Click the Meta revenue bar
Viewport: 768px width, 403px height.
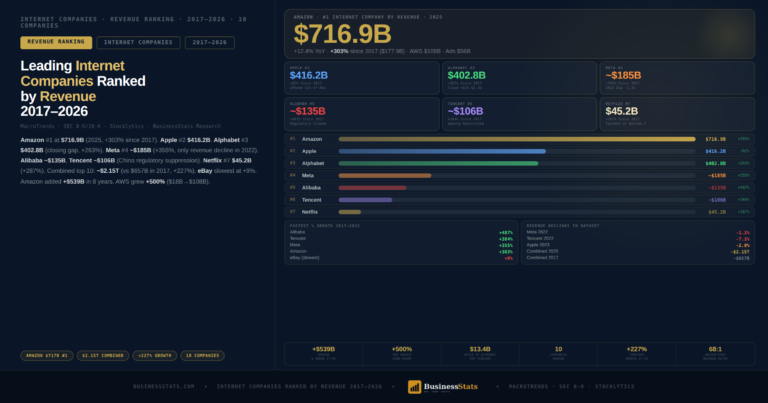click(x=384, y=175)
